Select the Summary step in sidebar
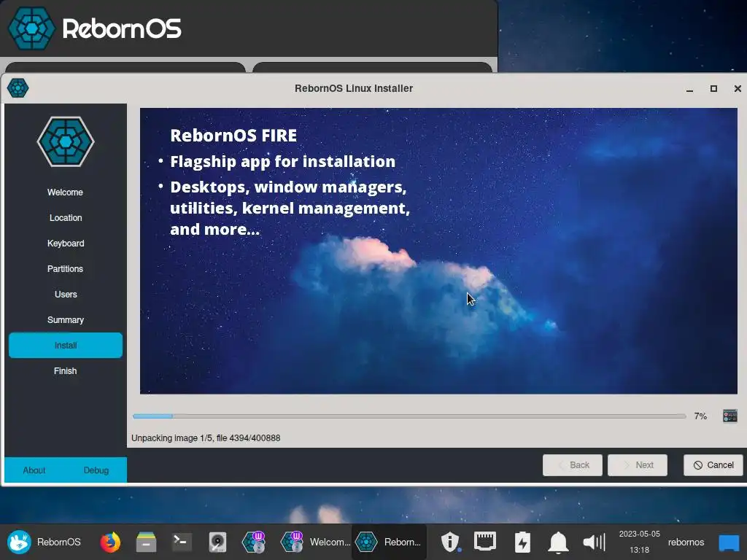This screenshot has width=747, height=560. click(65, 320)
